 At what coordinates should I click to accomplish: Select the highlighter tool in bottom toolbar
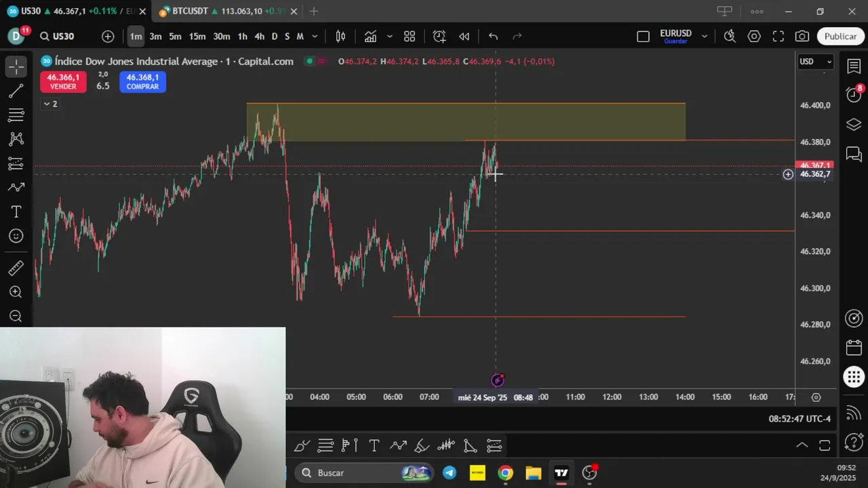point(422,445)
